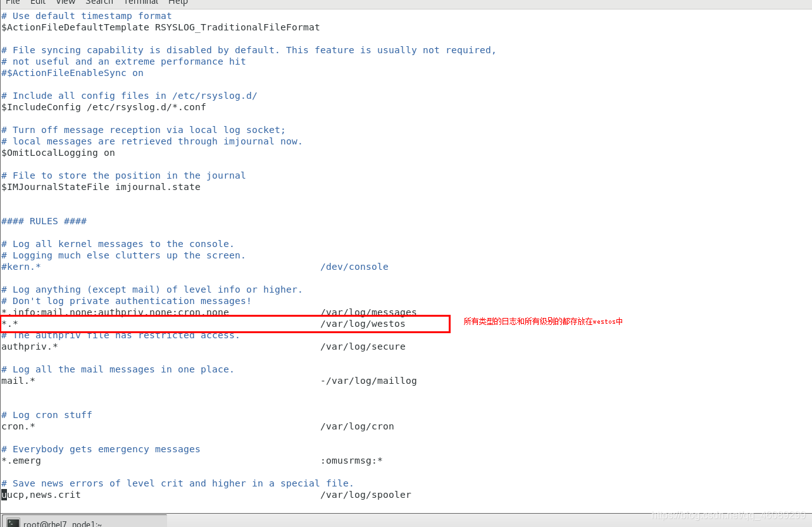Screen dimensions: 812x527
Task: Click the '#### RULES ####' heading
Action: [x=44, y=221]
